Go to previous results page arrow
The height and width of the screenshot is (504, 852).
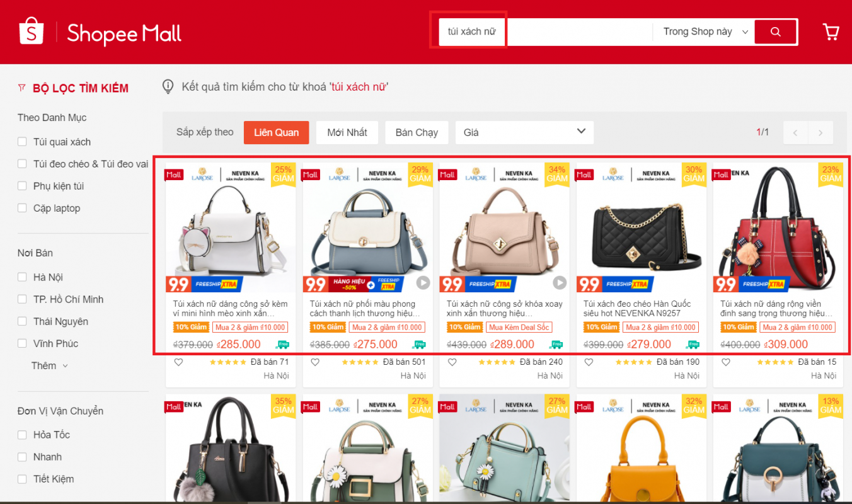(x=795, y=132)
